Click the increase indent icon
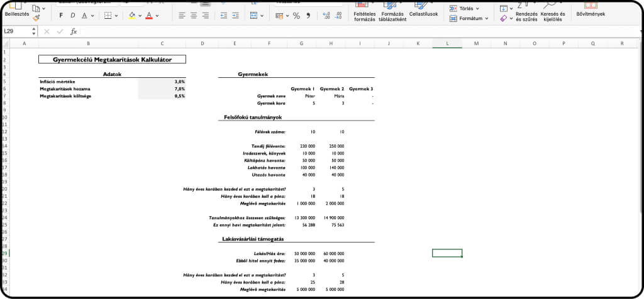The width and height of the screenshot is (644, 299). [236, 16]
